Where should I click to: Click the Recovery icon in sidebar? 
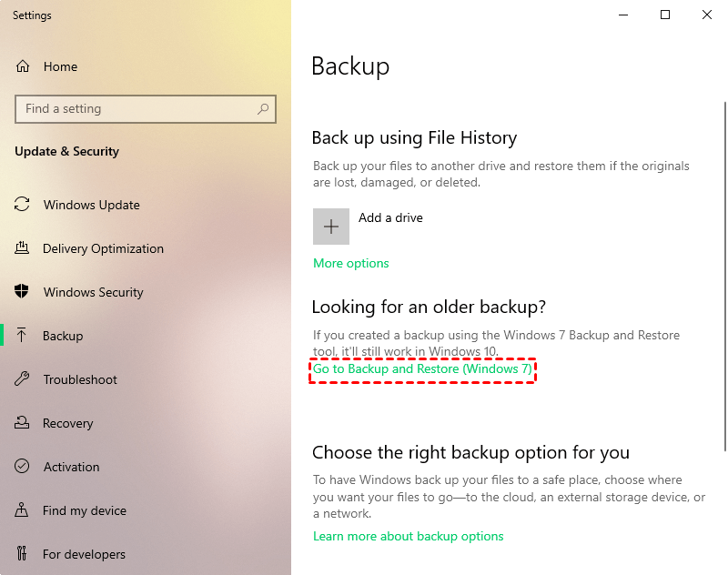pyautogui.click(x=23, y=423)
